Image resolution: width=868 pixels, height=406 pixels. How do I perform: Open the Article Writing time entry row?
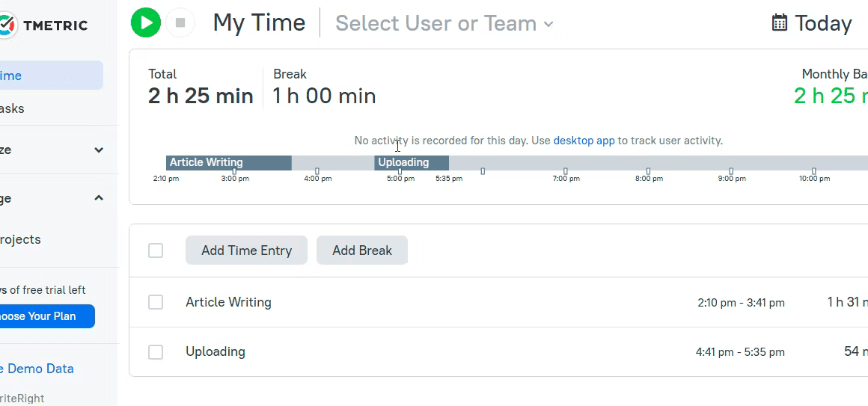pyautogui.click(x=498, y=302)
